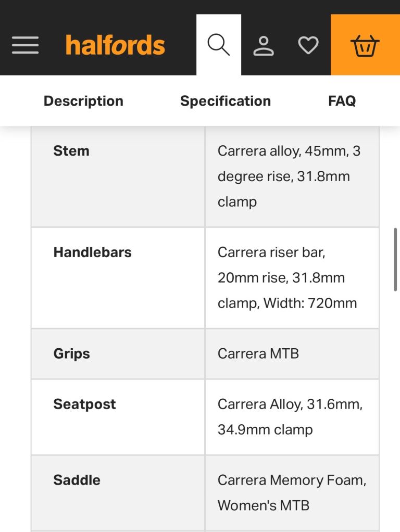Open the account menu from the header
This screenshot has width=400, height=532.
tap(264, 45)
